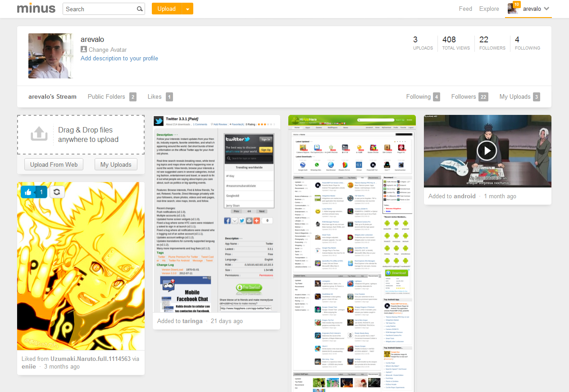Focus the Search input field
The image size is (569, 392).
(x=100, y=9)
